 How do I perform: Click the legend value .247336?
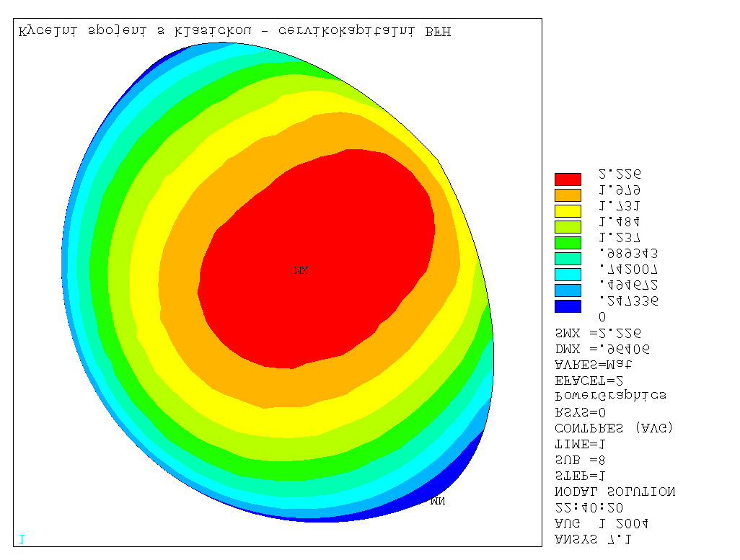tap(628, 301)
